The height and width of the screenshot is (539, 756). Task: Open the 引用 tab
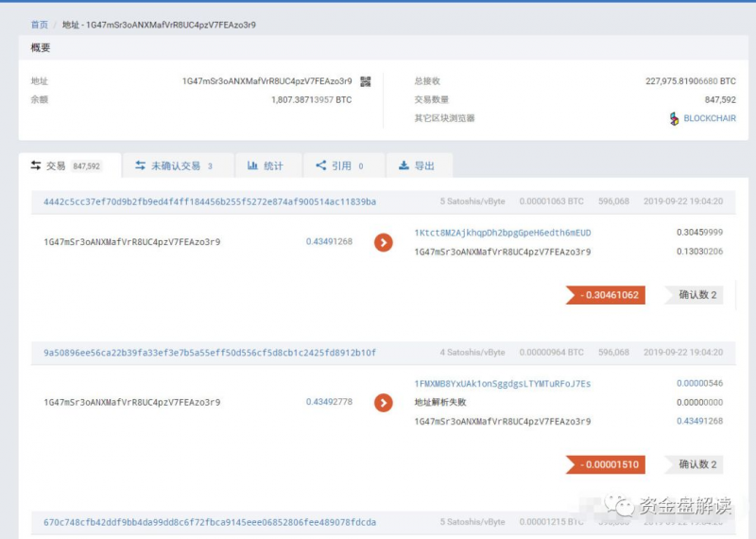click(344, 165)
